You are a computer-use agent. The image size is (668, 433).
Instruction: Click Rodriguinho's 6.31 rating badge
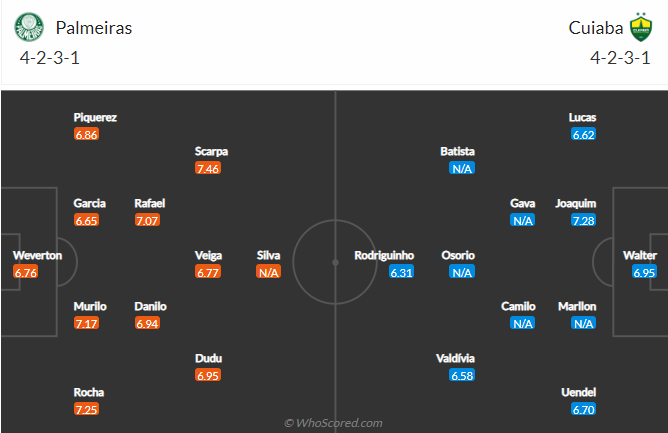pos(401,272)
